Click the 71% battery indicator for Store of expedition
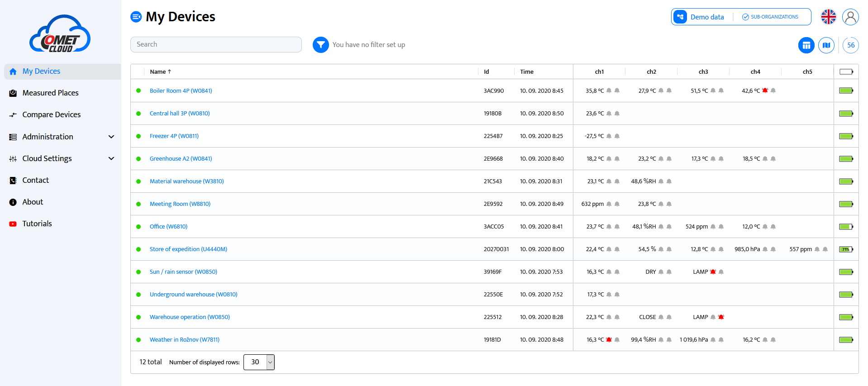The height and width of the screenshot is (386, 868). click(x=845, y=249)
